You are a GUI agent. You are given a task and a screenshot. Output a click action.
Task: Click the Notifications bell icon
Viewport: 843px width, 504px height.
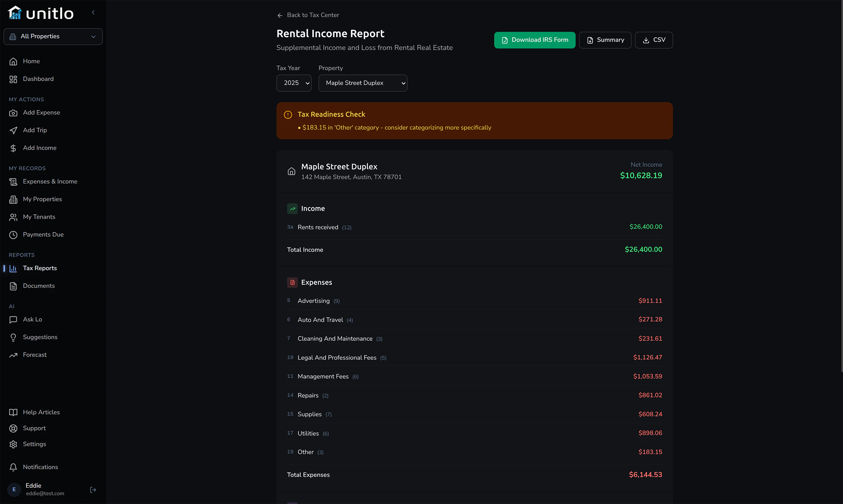(13, 467)
